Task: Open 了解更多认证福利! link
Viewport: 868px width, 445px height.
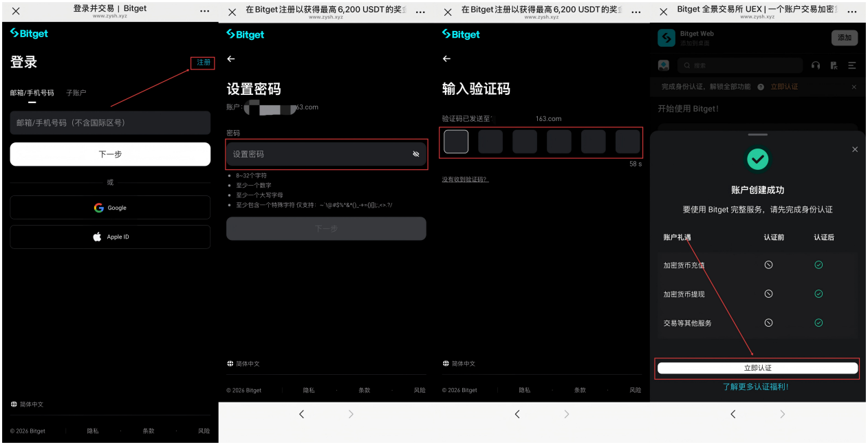Action: [x=755, y=387]
